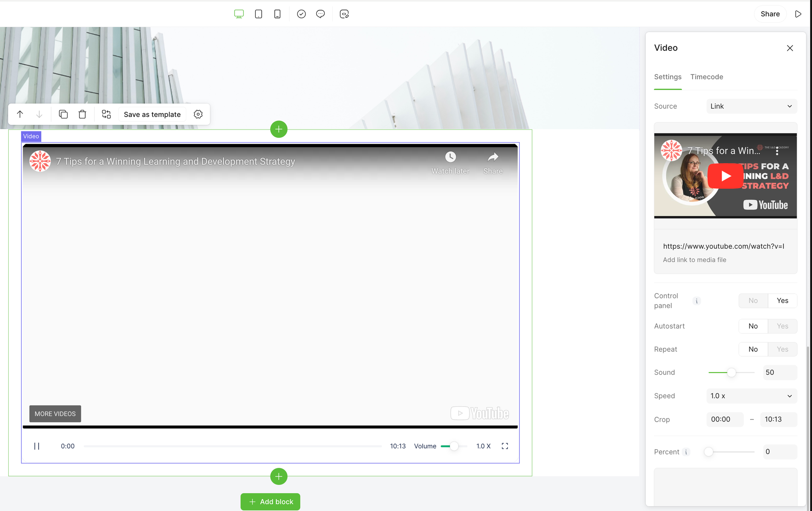Click the 1.0 X playback speed in player

[483, 446]
